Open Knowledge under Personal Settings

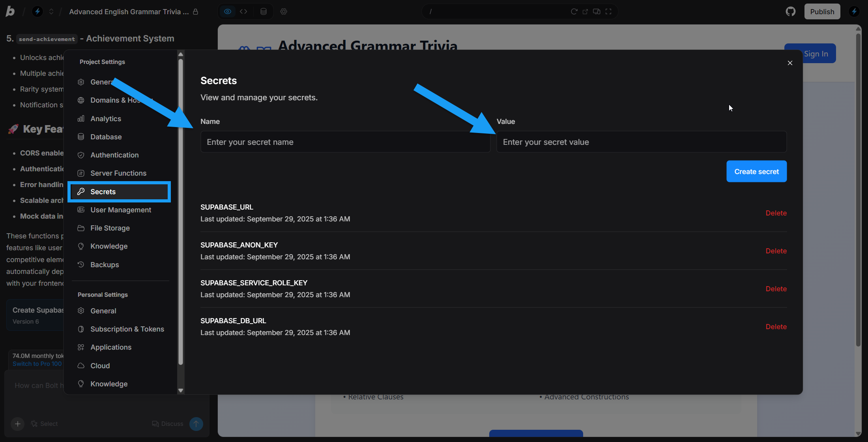[x=120, y=384]
